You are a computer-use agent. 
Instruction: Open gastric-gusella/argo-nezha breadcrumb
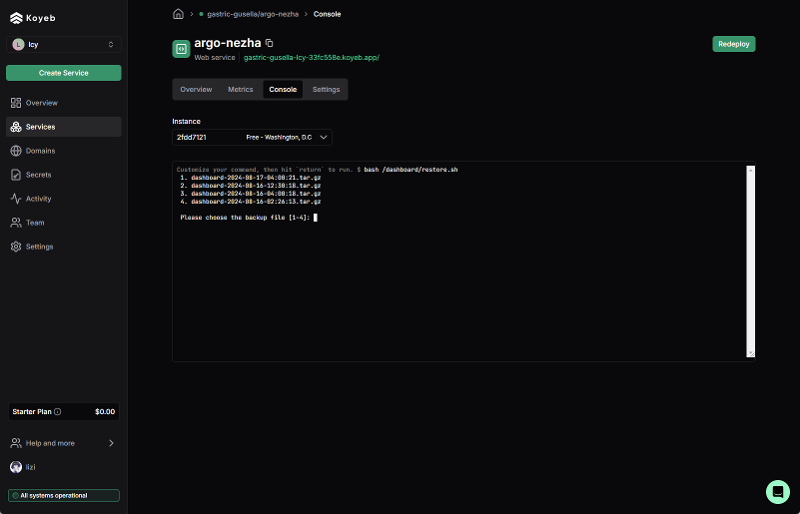click(253, 14)
